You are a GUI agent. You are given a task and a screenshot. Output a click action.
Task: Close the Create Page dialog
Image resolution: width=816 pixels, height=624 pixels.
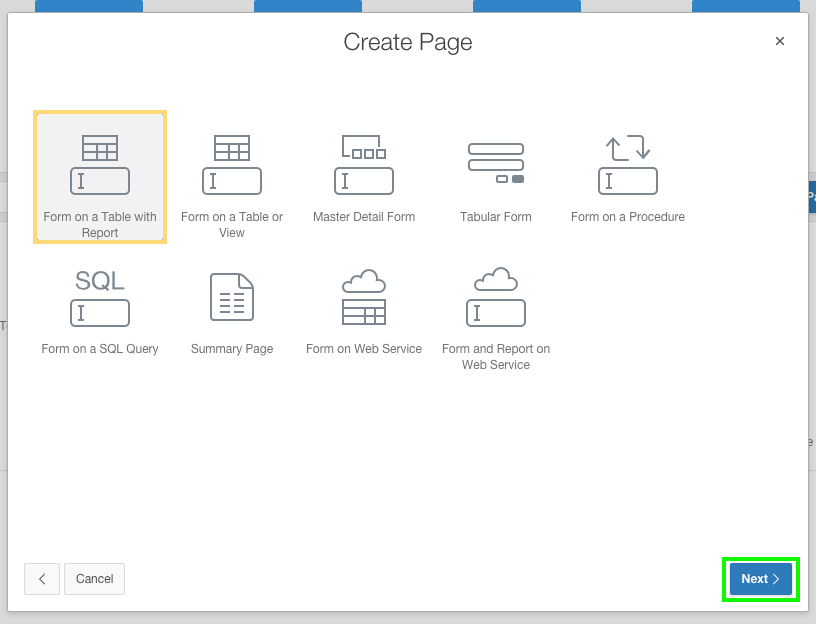[780, 41]
